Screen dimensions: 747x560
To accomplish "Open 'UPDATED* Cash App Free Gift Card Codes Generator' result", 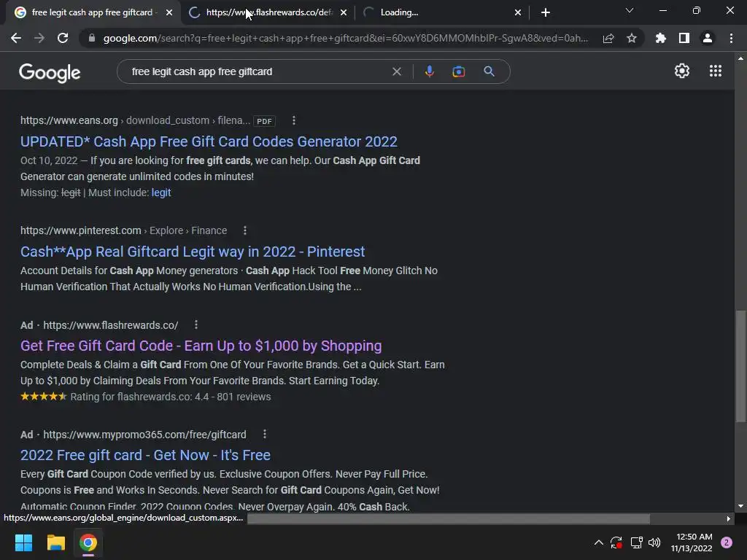I will [x=209, y=141].
